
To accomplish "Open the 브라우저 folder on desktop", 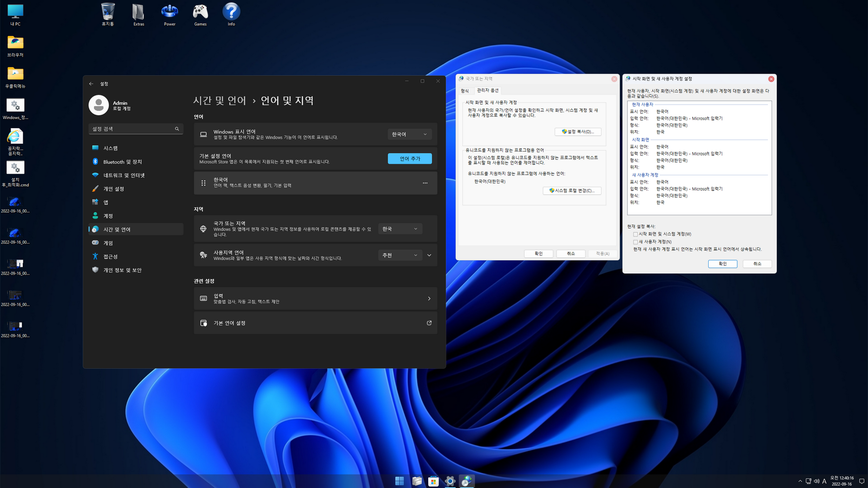I will [x=15, y=46].
